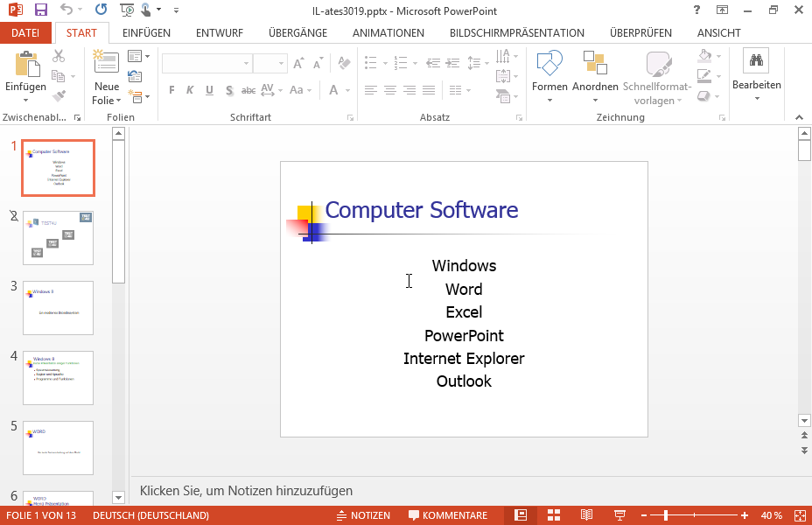The image size is (812, 525).
Task: Open the DATEI file tab
Action: click(25, 32)
